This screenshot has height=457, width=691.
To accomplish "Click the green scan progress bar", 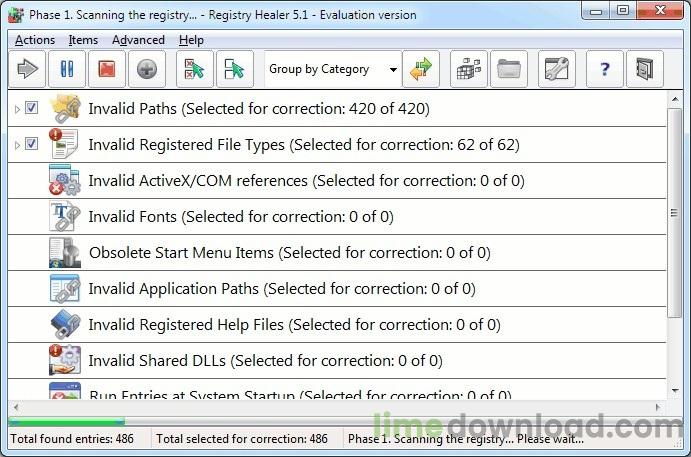I will [67, 422].
